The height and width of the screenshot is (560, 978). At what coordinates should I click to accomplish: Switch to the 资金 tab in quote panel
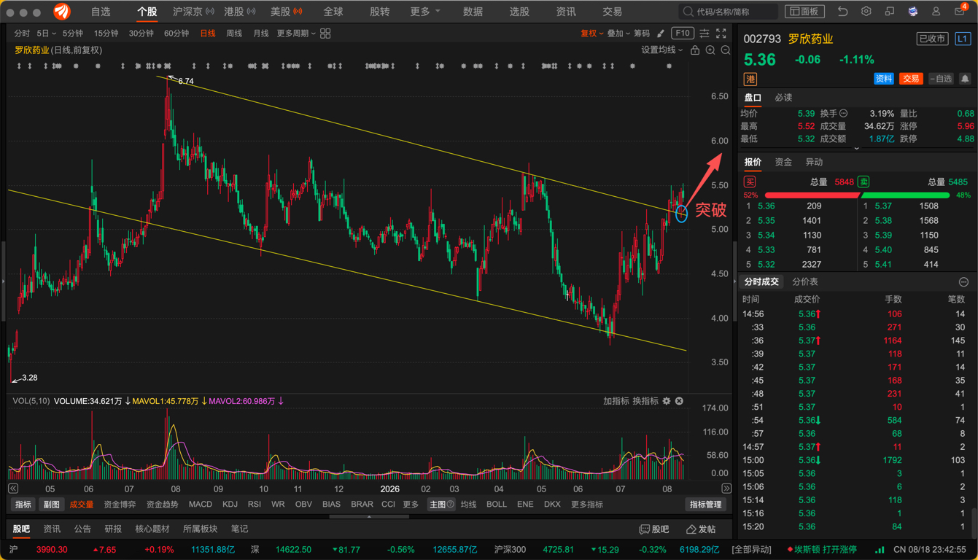pyautogui.click(x=783, y=162)
